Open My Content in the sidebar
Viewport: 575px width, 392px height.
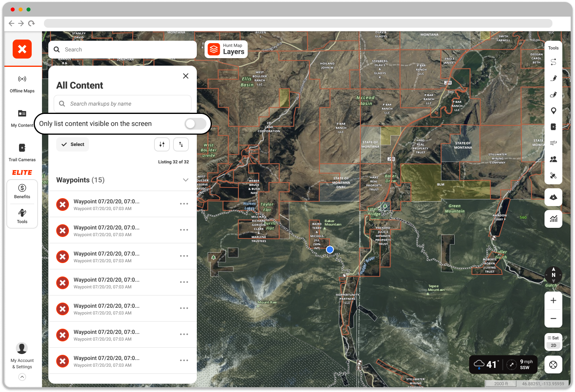coord(22,119)
